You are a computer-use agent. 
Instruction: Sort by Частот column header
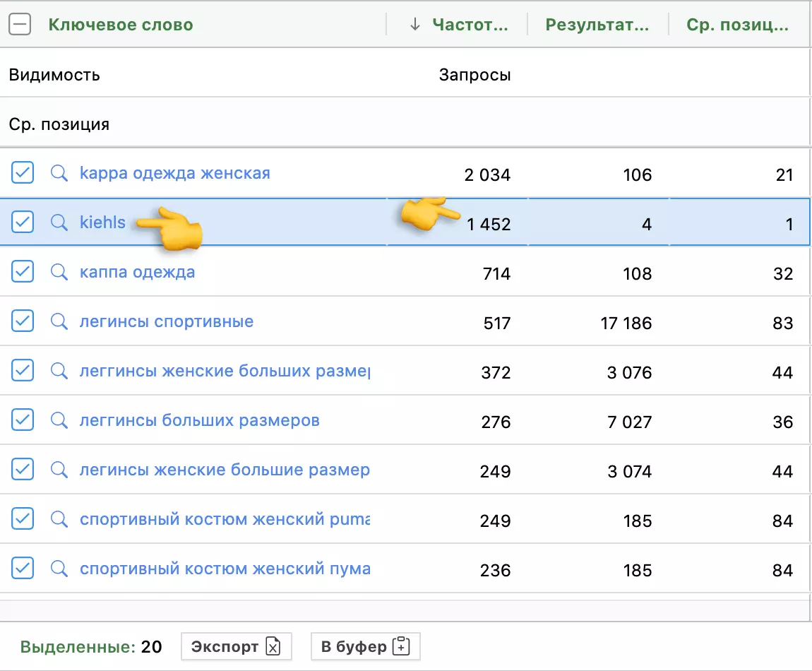pyautogui.click(x=470, y=24)
